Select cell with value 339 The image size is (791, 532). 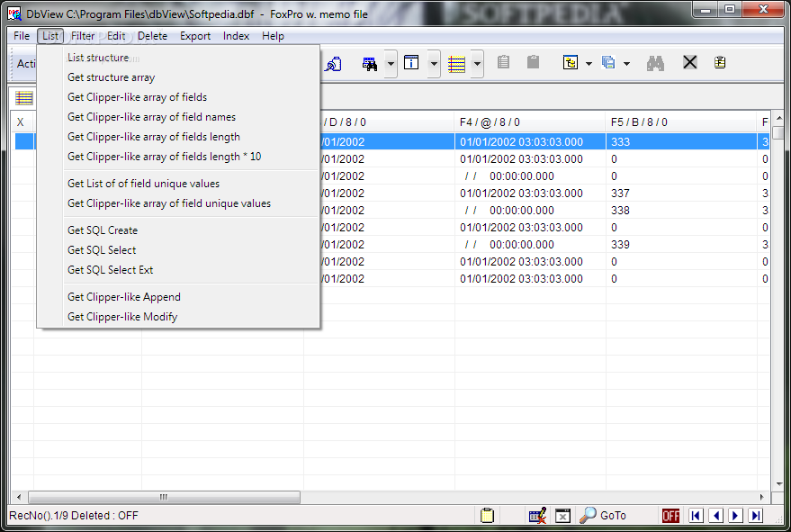[x=681, y=245]
